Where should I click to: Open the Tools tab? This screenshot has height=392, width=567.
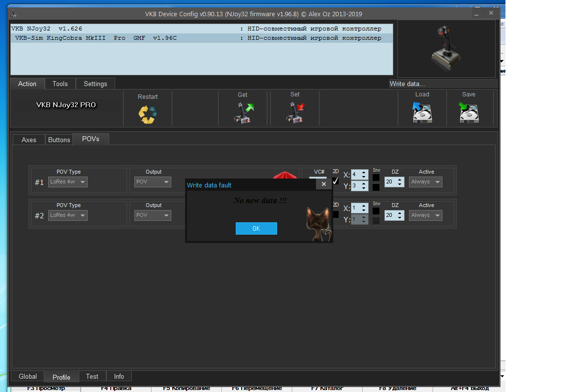point(60,84)
